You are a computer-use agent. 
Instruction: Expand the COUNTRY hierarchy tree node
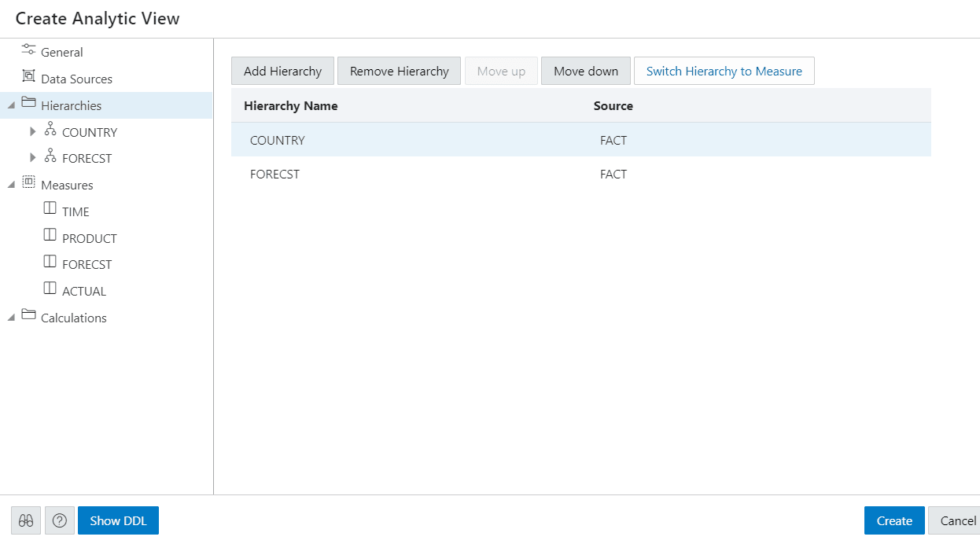[33, 131]
